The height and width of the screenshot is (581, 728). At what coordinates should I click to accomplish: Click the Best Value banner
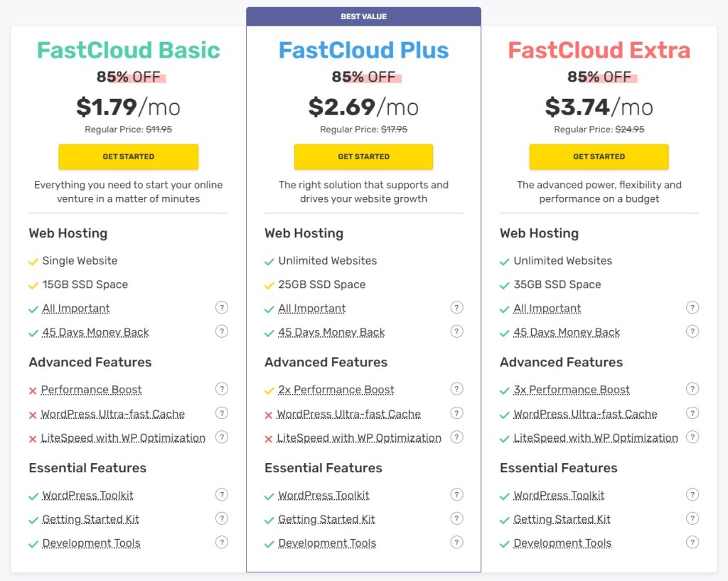[363, 15]
